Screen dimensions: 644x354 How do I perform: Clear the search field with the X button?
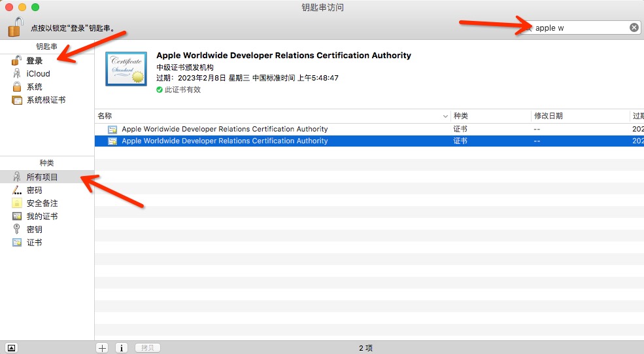(x=634, y=27)
